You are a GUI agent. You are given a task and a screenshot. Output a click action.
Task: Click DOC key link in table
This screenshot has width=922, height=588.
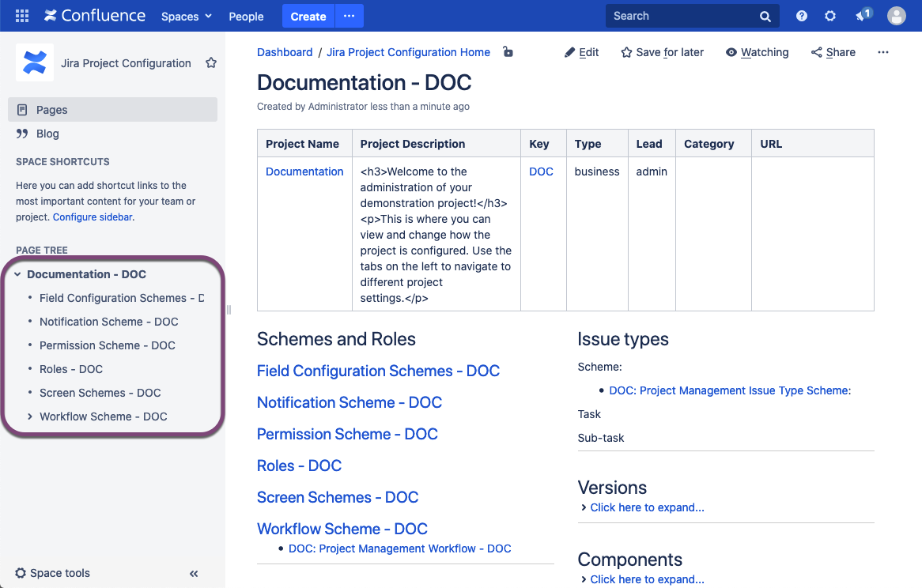(x=541, y=171)
